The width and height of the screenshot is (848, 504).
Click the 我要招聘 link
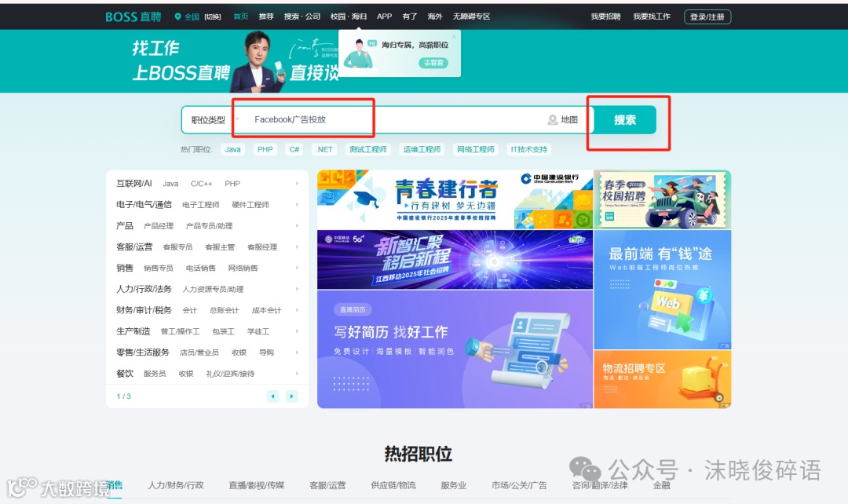click(x=605, y=16)
